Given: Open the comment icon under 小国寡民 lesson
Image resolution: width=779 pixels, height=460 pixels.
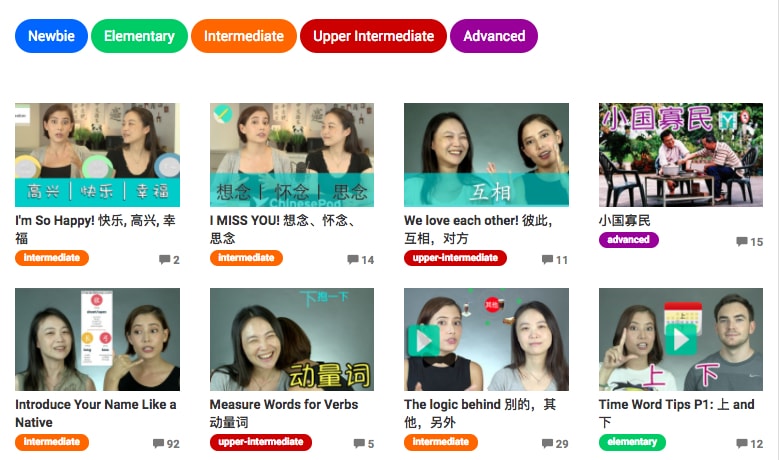Looking at the screenshot, I should click(742, 241).
